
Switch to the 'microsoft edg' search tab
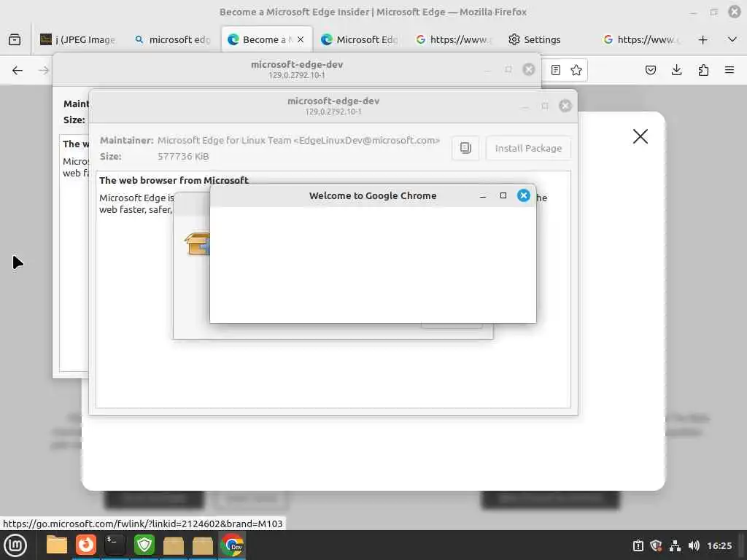pos(172,39)
